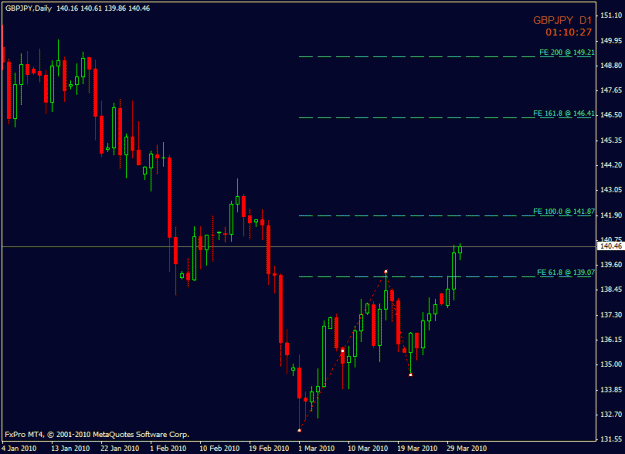Select the lowest Fibonacci expansion anchor point

[299, 430]
